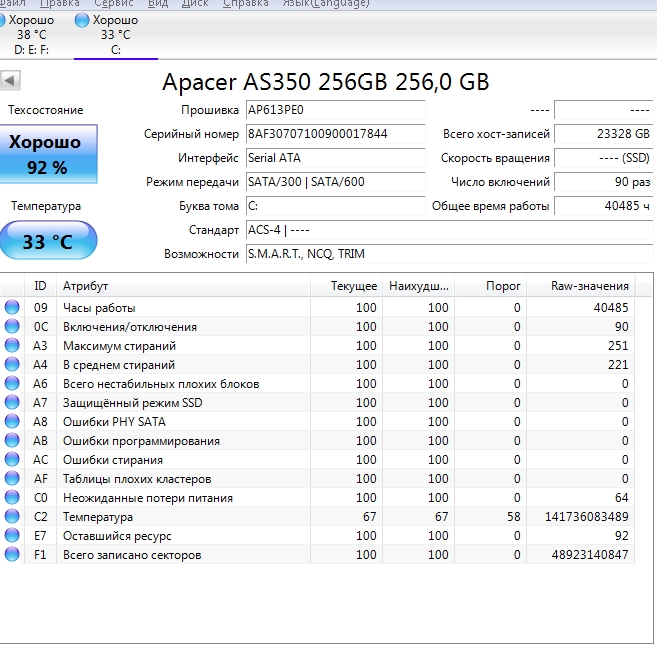Click the Raw-значения column header
This screenshot has height=647, width=657.
590,286
